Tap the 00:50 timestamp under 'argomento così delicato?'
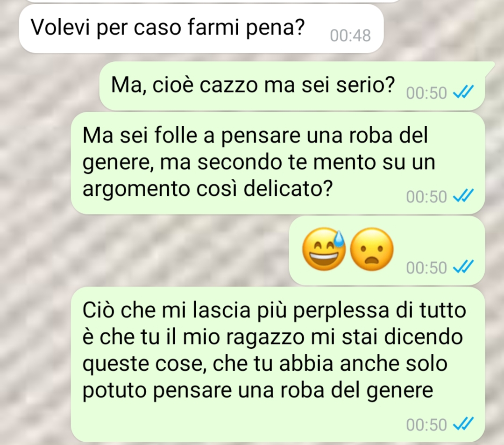504x445 pixels. 426,197
